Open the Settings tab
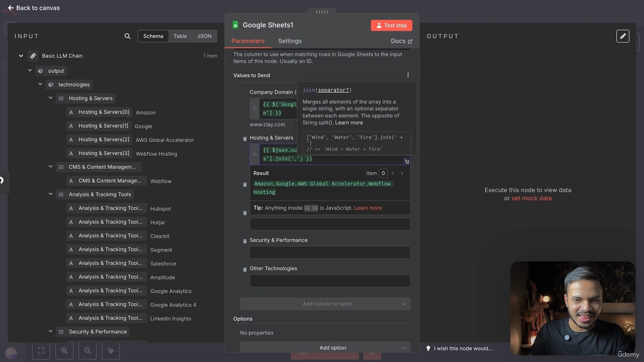The width and height of the screenshot is (644, 362). click(x=290, y=41)
